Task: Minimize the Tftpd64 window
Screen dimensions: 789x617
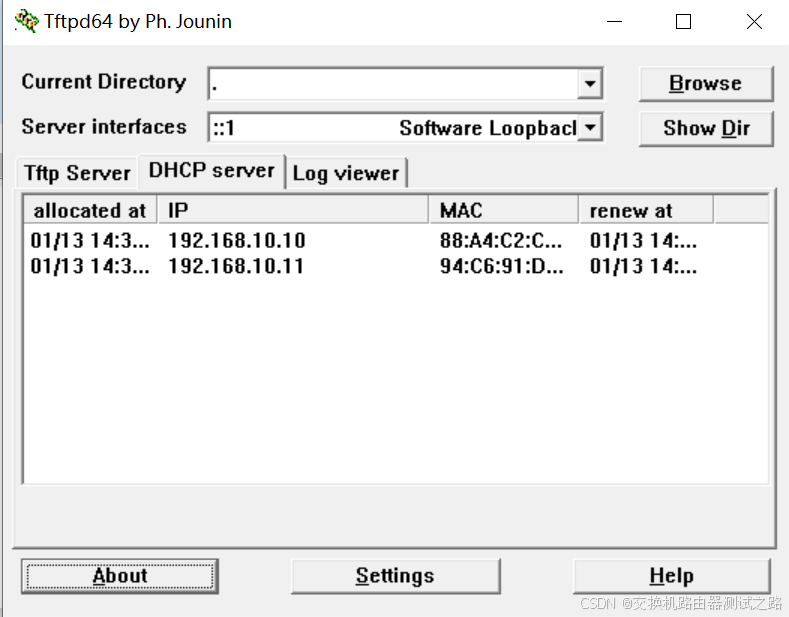Action: 614,22
